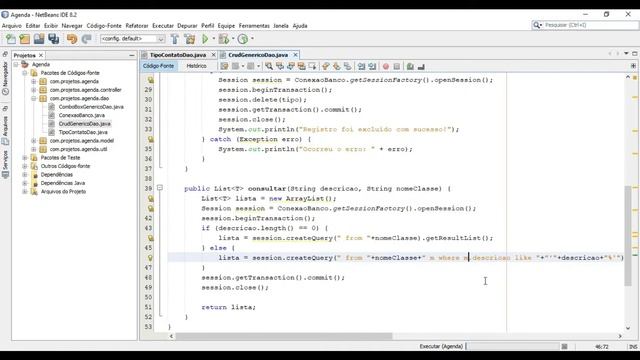Select the Código-Fonte view button

[158, 66]
